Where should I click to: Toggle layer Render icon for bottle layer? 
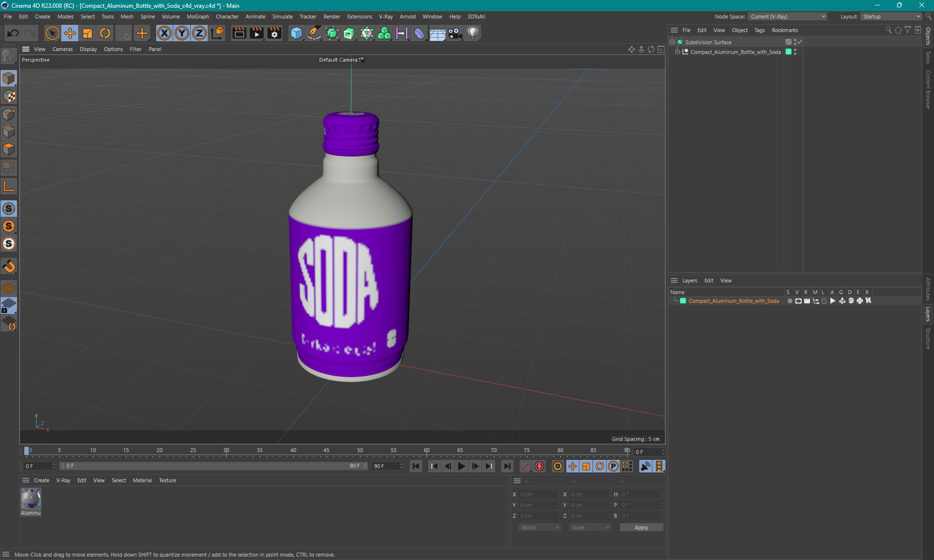807,301
